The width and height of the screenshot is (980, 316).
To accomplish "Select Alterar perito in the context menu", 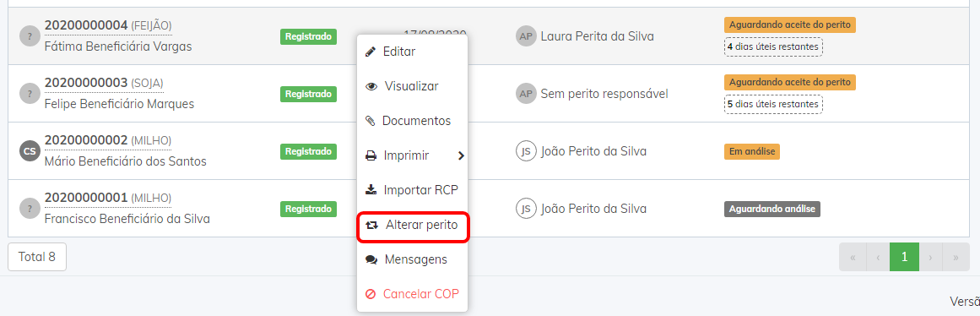I will pyautogui.click(x=413, y=225).
